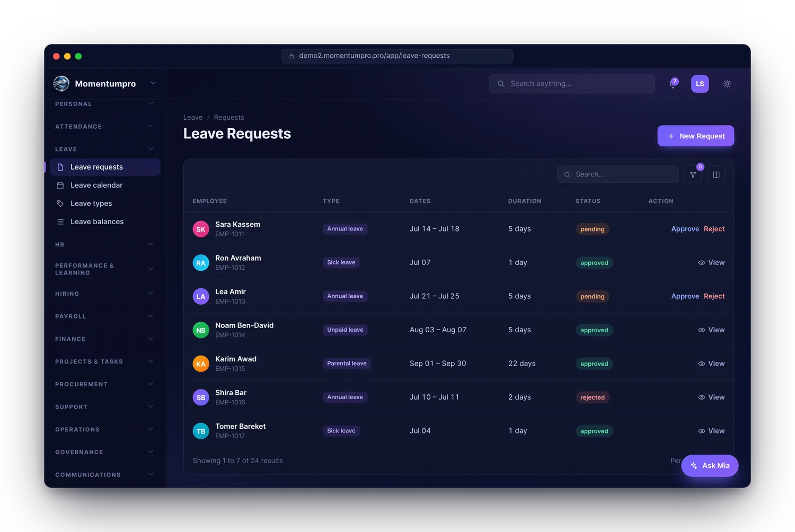Viewport: 795px width, 532px height.
Task: Expand the Operations sidebar section
Action: click(x=151, y=429)
